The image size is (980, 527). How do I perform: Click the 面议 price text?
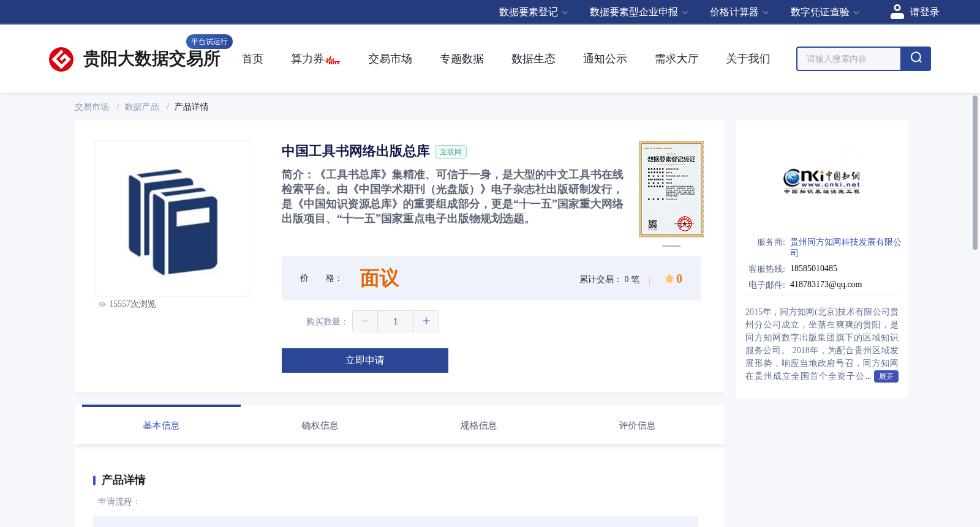pos(379,278)
